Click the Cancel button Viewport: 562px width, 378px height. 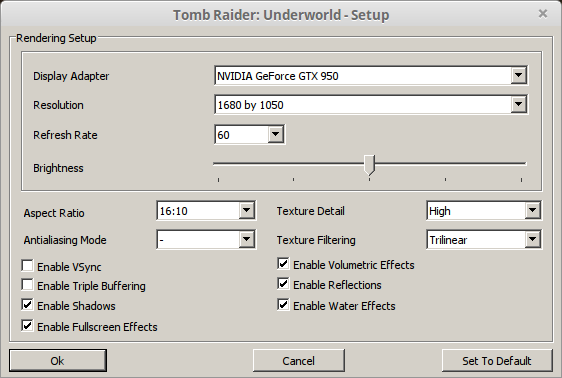point(299,360)
